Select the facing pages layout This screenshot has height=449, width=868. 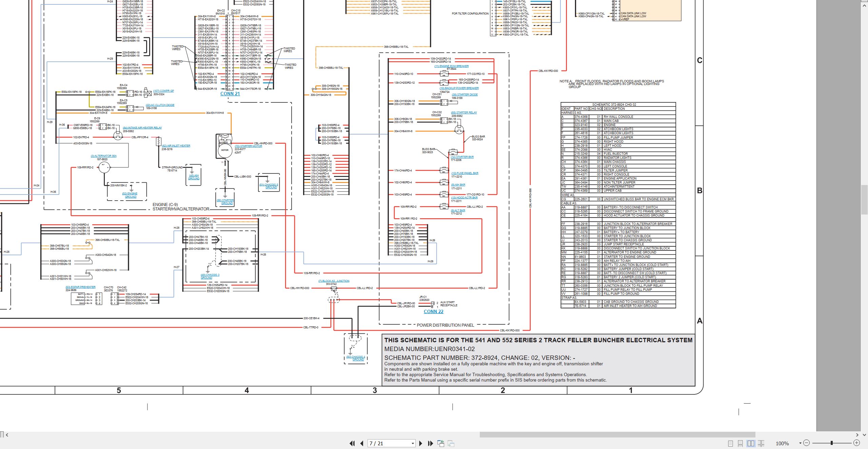pos(751,443)
